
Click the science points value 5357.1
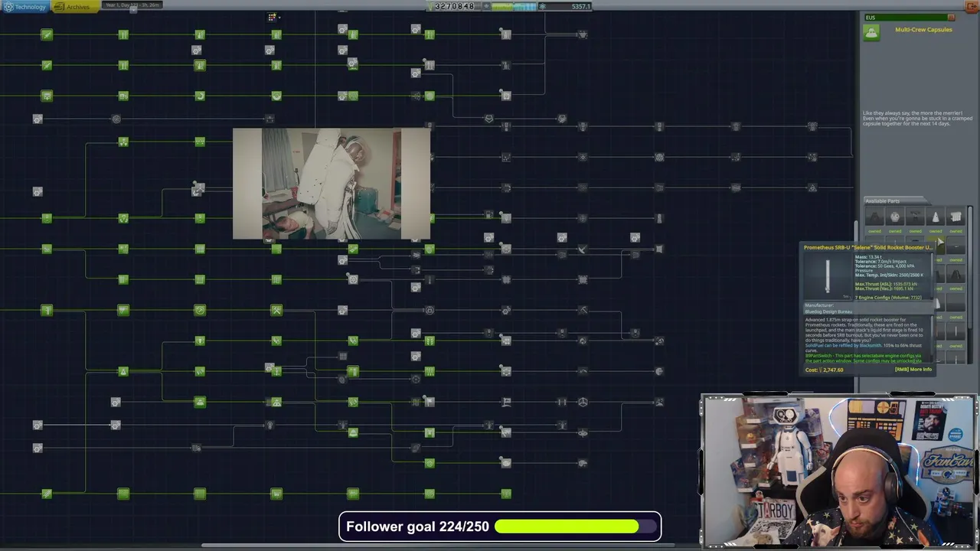580,6
